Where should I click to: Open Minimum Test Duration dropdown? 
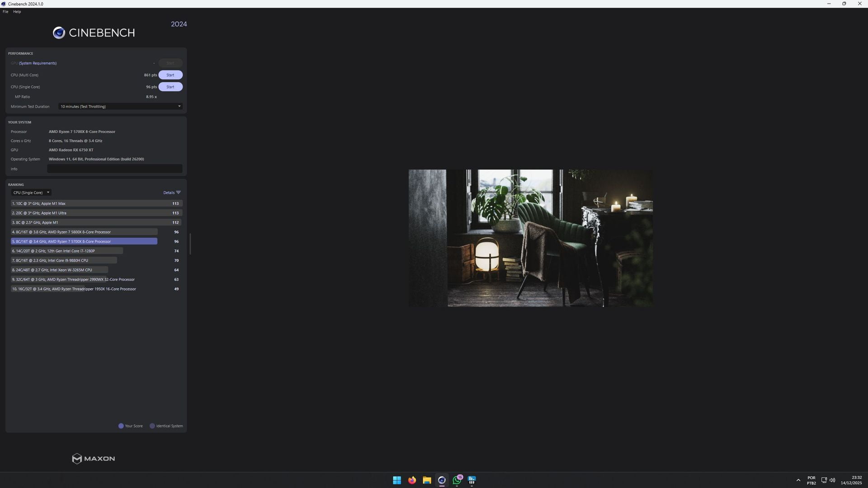[x=120, y=107]
